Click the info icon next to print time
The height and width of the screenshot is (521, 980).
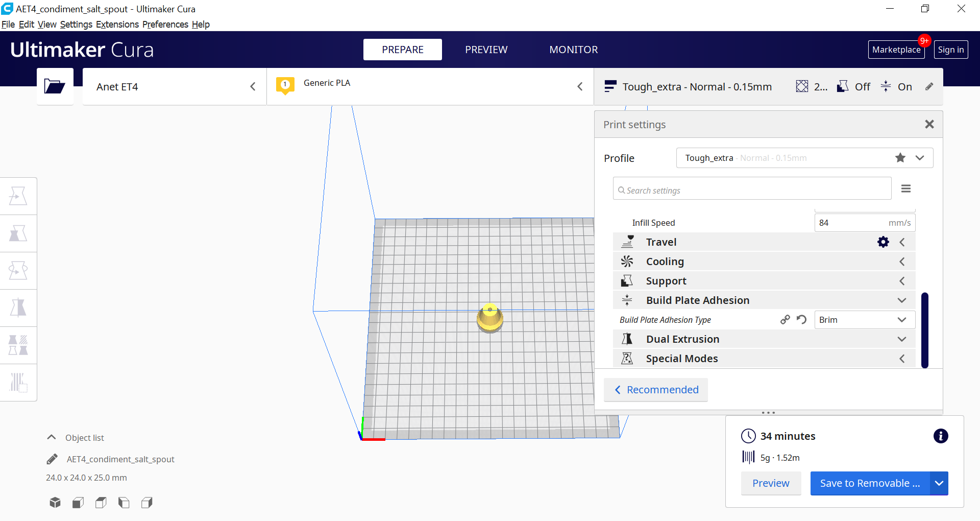point(941,436)
